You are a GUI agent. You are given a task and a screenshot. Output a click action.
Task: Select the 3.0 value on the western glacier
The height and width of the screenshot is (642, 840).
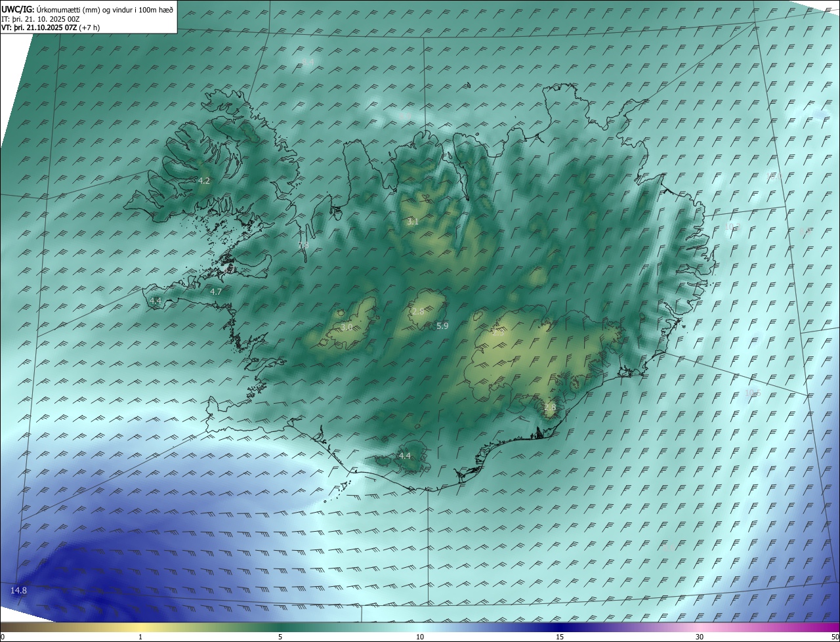[x=346, y=327]
